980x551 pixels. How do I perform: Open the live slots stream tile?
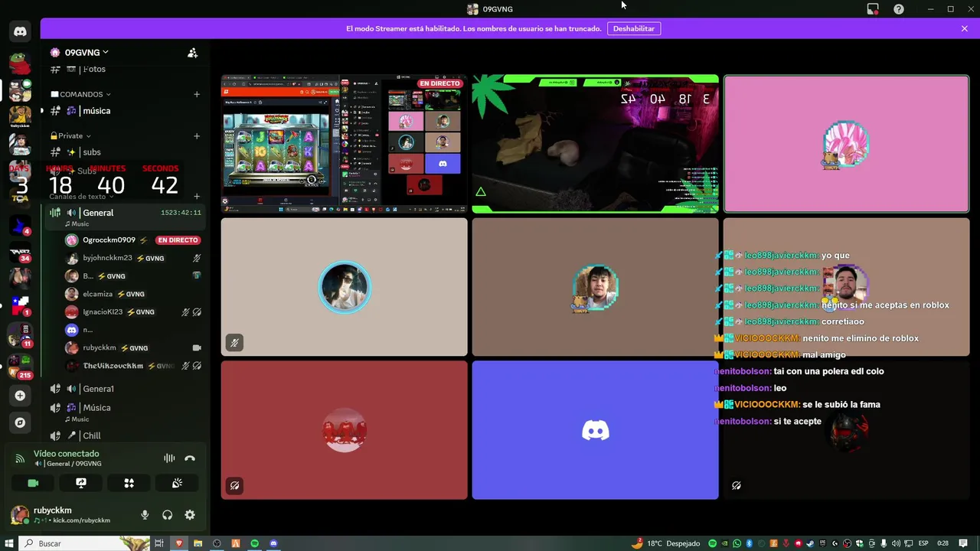(344, 144)
